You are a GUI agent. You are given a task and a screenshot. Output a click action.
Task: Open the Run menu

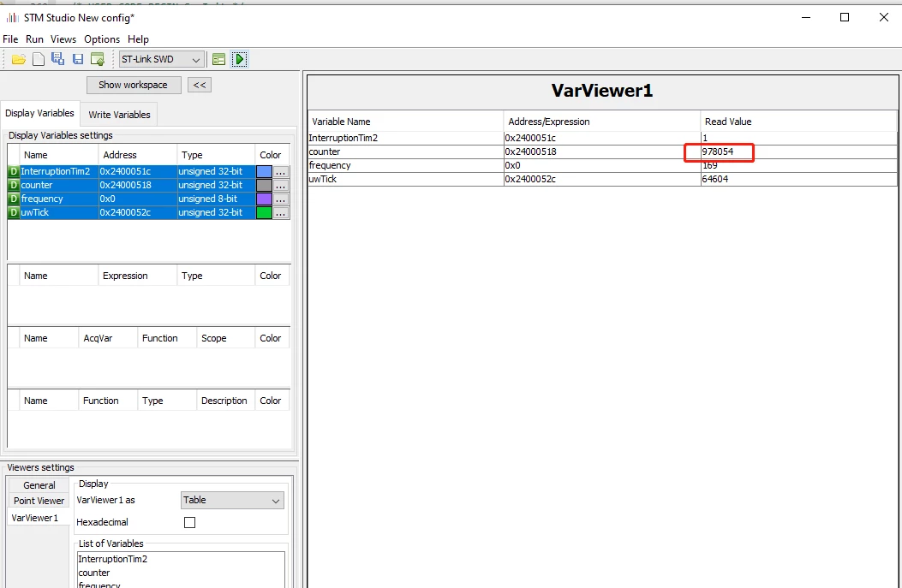coord(34,39)
